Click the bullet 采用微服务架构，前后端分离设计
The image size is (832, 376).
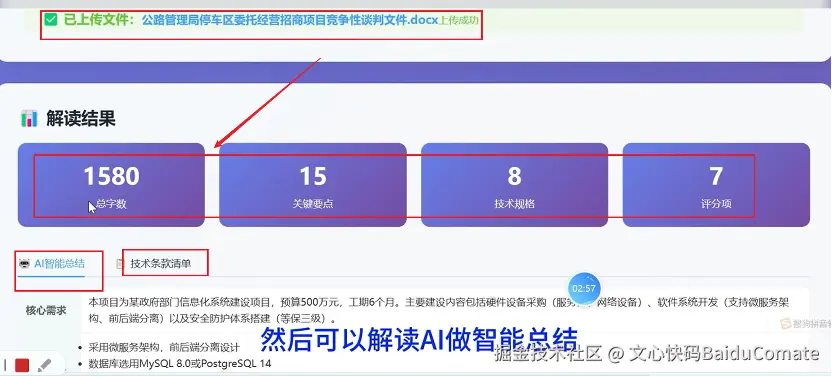pos(164,348)
